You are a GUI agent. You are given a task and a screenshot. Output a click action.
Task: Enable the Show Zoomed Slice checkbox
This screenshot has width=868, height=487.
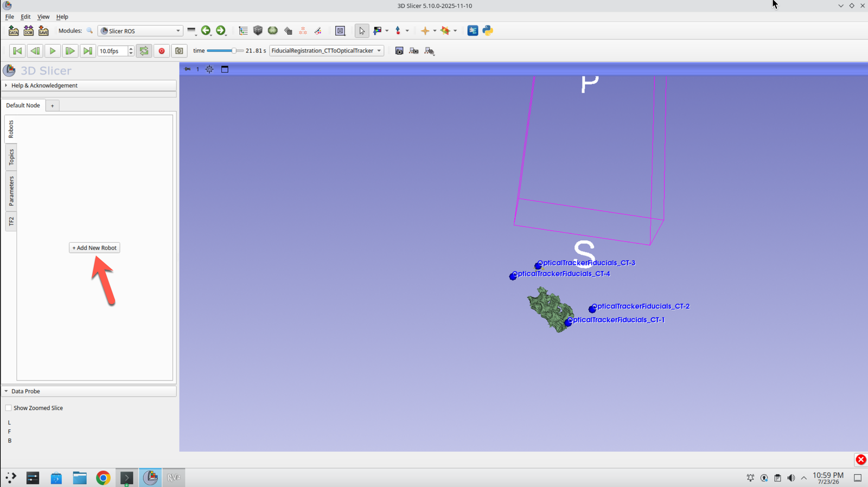coord(8,408)
